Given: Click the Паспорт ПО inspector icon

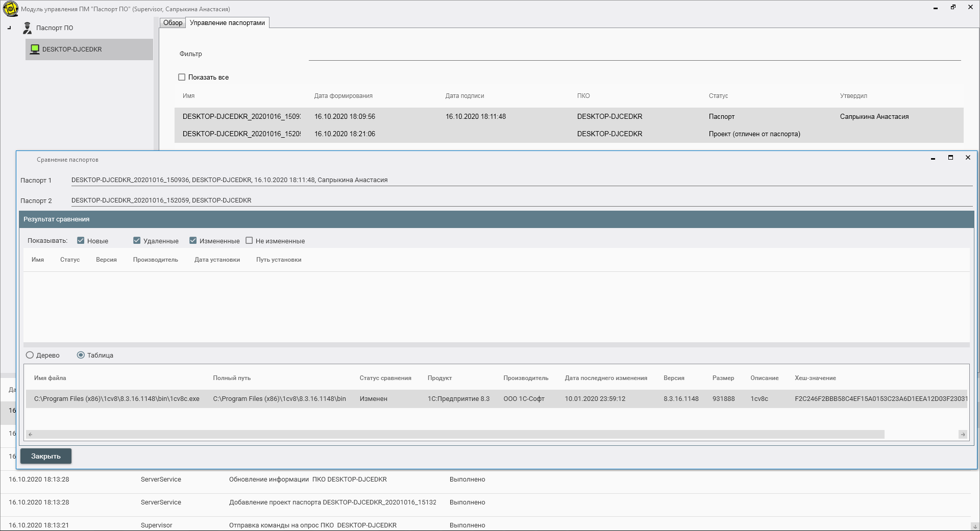Looking at the screenshot, I should coord(28,28).
